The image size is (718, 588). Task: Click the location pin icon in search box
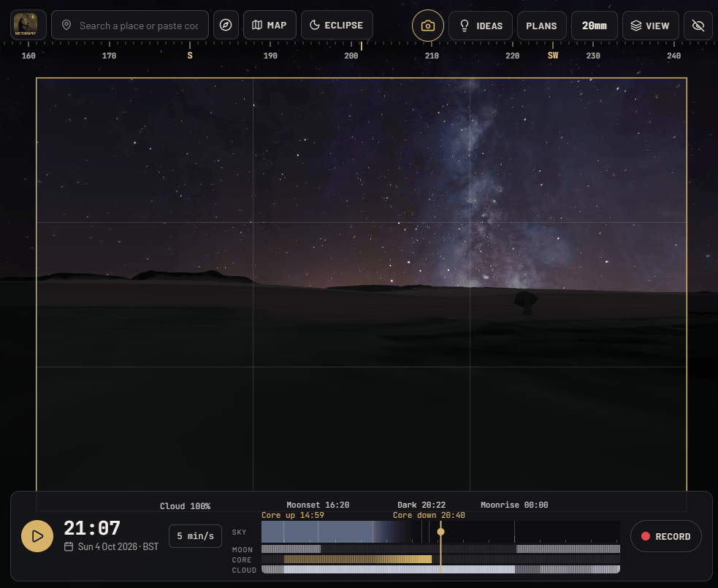point(66,25)
